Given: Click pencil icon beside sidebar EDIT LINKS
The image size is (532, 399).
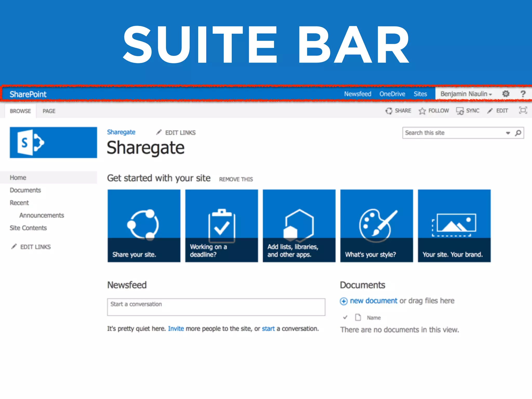Looking at the screenshot, I should [14, 247].
